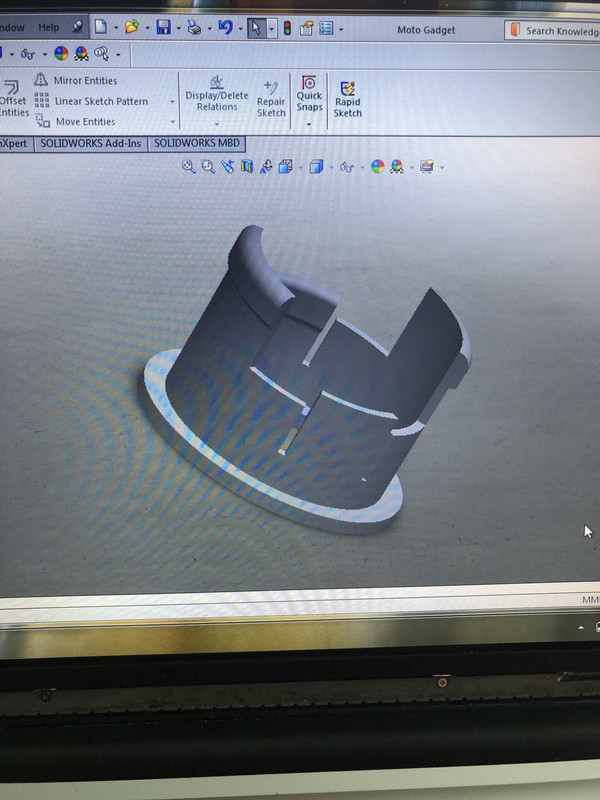Toggle the Section View icon
This screenshot has width=600, height=800.
247,166
